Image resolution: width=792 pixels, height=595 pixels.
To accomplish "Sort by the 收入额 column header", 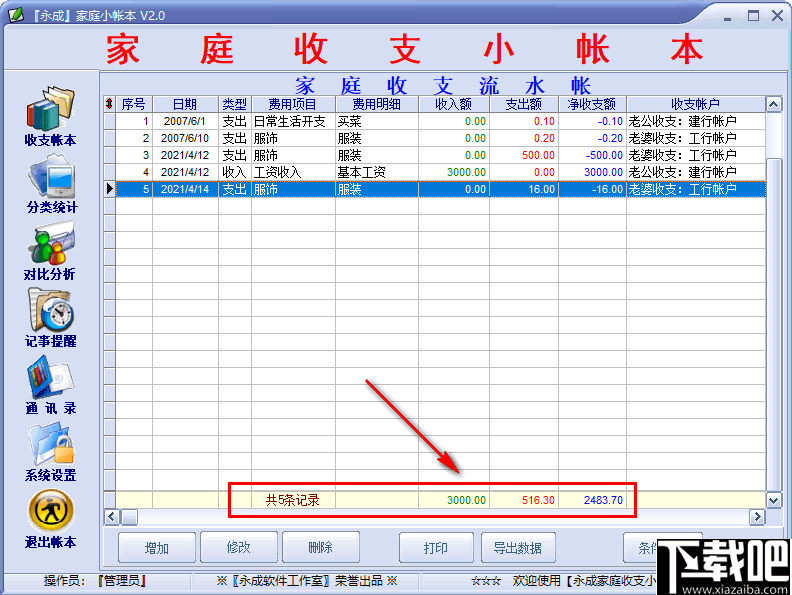I will [454, 104].
